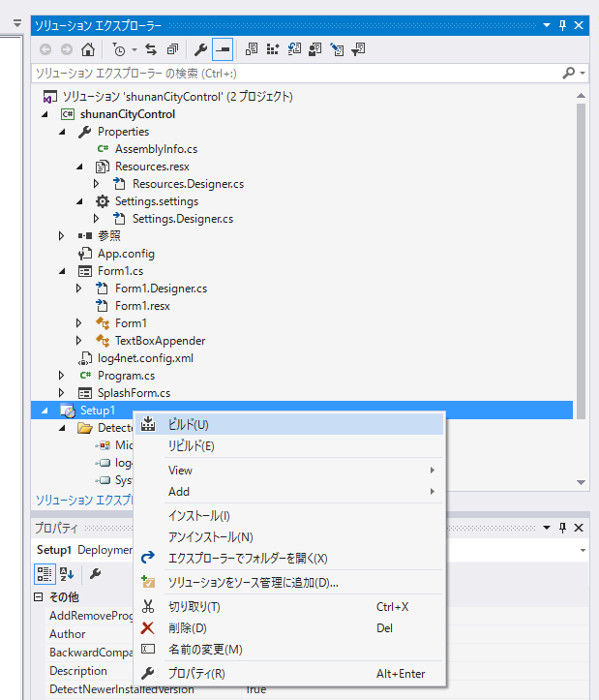Expand Resources.Designer.cs node
Viewport: 599px width, 700px height.
click(x=97, y=184)
